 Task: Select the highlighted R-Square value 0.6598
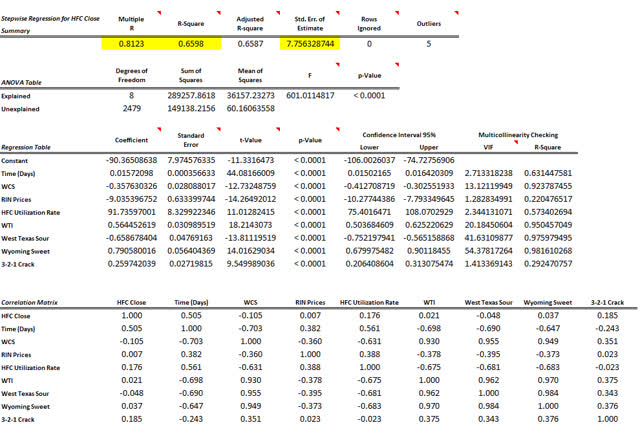190,43
